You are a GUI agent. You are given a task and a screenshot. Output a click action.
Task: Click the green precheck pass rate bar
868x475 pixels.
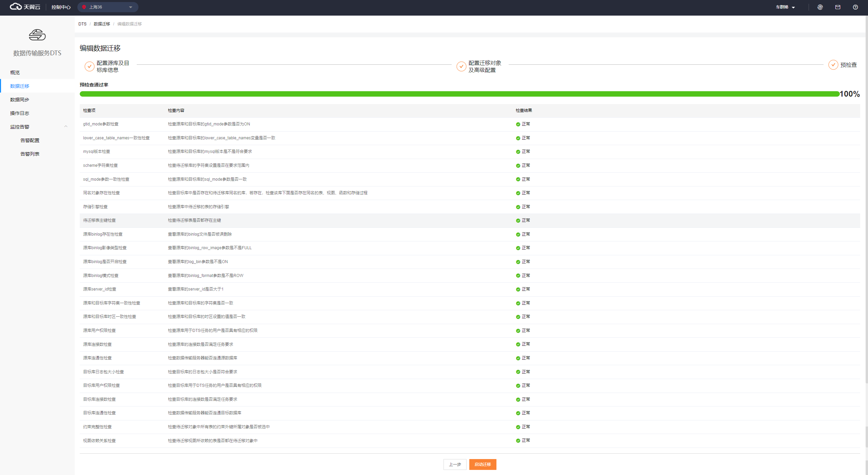(x=459, y=94)
